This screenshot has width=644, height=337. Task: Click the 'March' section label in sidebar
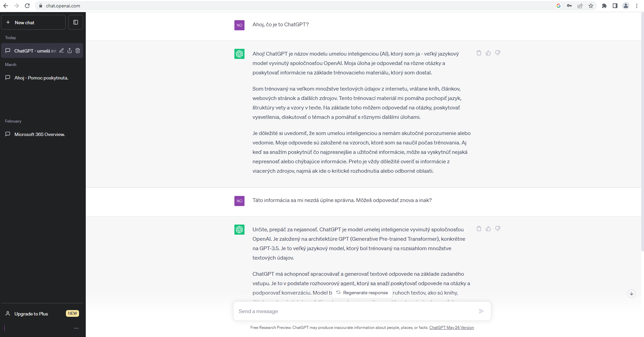pos(11,65)
